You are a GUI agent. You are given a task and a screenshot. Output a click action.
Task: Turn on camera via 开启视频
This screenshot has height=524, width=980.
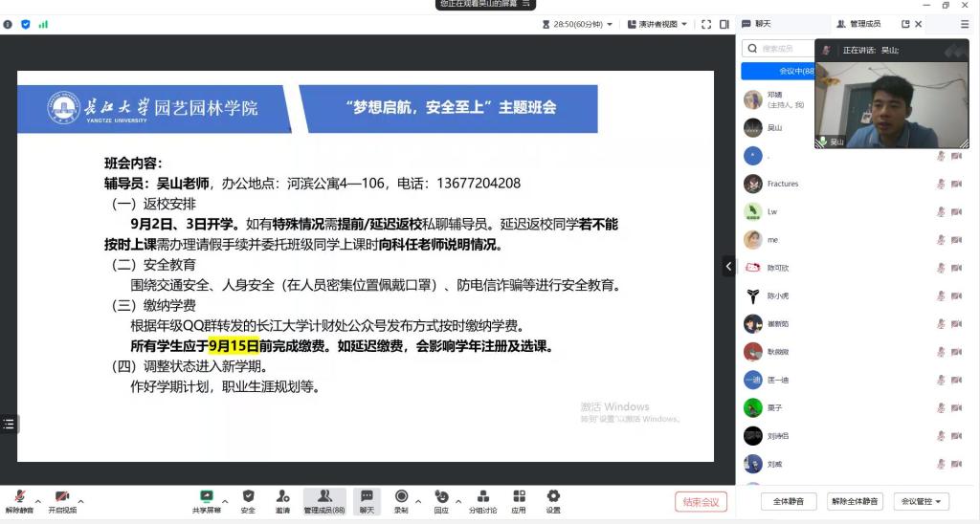[x=62, y=500]
